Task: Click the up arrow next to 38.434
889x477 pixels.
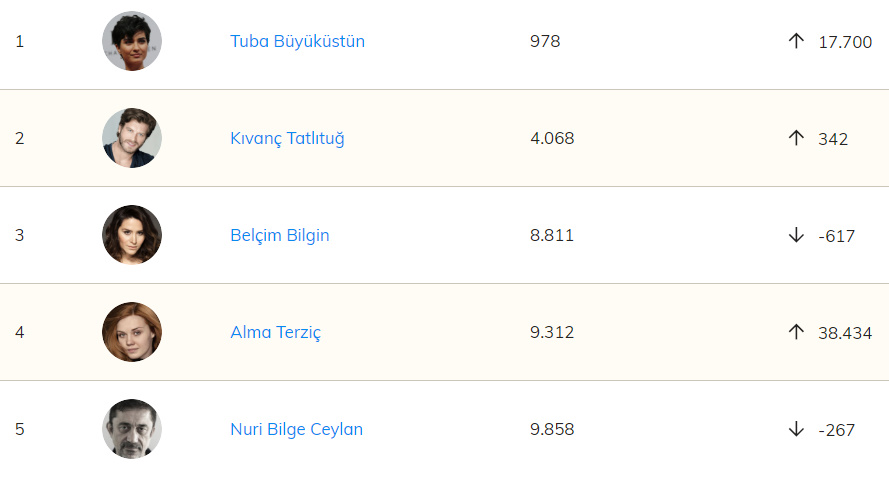Action: [x=796, y=332]
